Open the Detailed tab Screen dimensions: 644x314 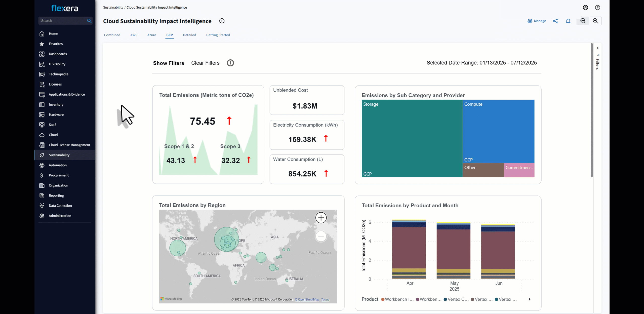pos(189,35)
